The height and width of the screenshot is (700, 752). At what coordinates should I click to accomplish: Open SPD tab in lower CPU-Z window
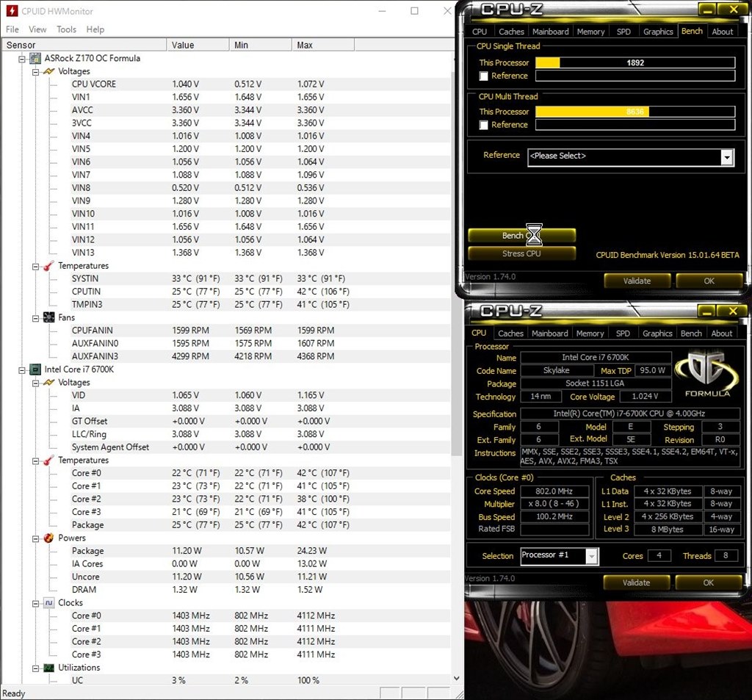[x=623, y=333]
